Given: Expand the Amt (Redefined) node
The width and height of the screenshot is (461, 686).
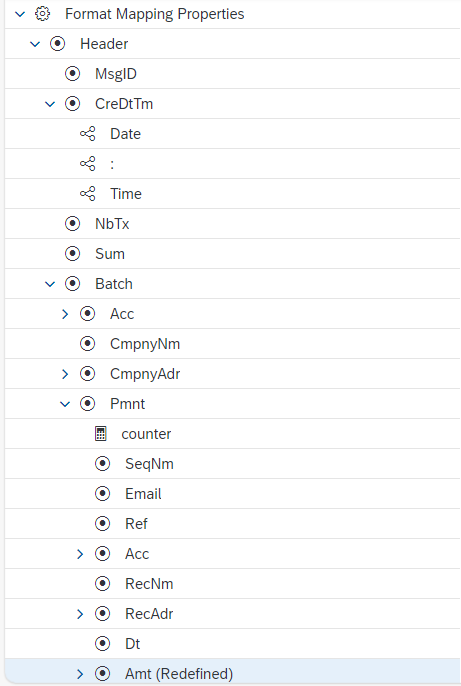Looking at the screenshot, I should (80, 674).
